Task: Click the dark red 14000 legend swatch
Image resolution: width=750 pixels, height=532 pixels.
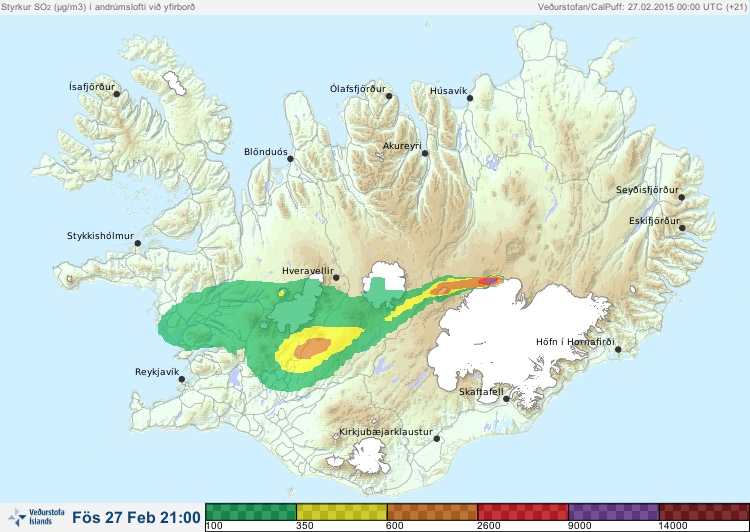Action: coord(704,512)
